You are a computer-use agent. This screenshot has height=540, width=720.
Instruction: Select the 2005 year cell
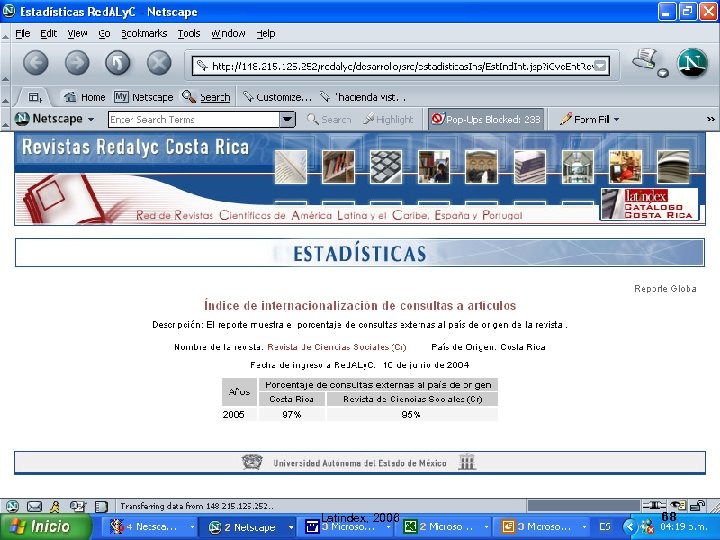[x=239, y=415]
